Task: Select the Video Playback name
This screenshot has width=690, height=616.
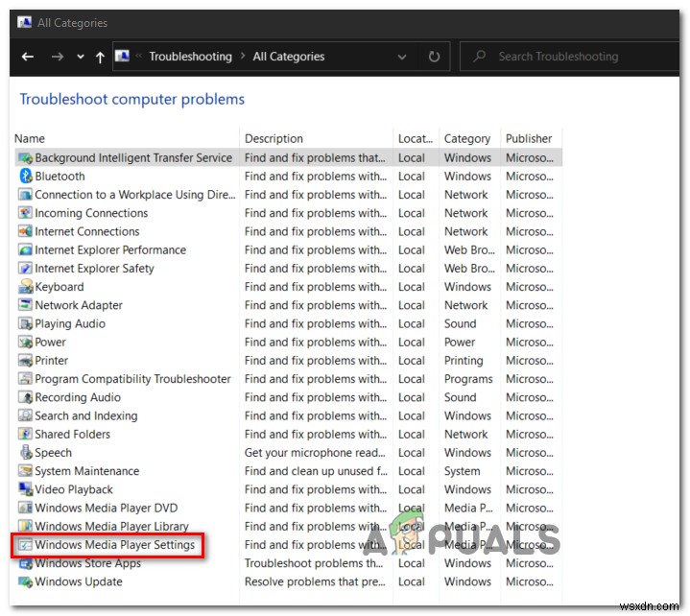Action: [x=74, y=489]
